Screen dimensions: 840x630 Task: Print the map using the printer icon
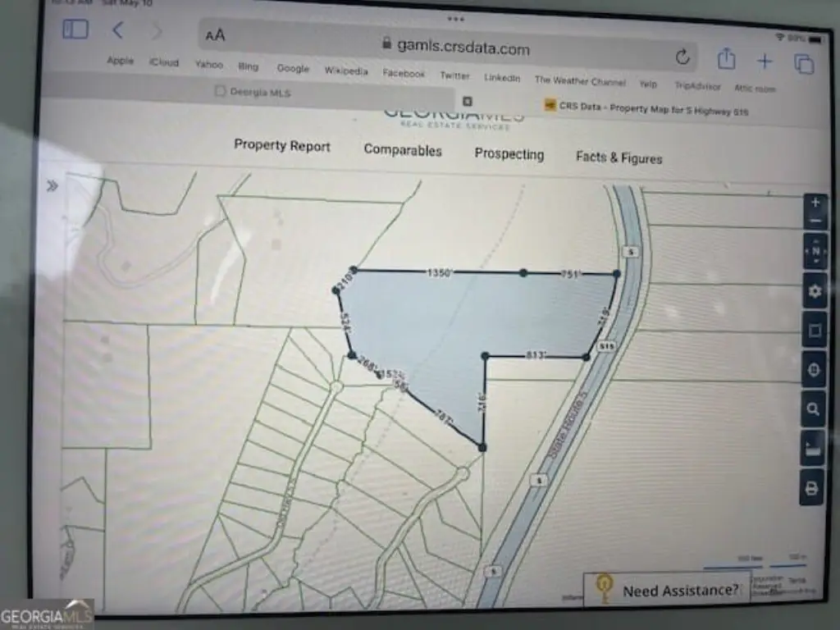click(812, 488)
